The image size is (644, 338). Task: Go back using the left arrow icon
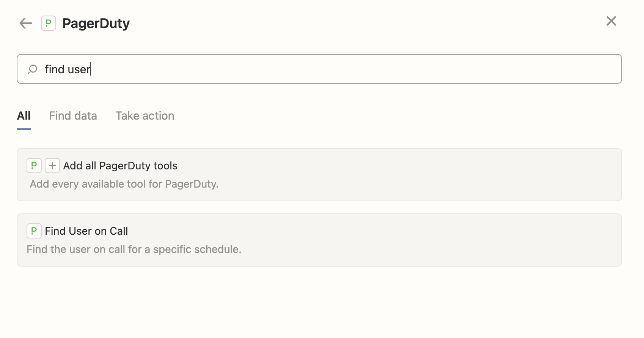tap(26, 23)
